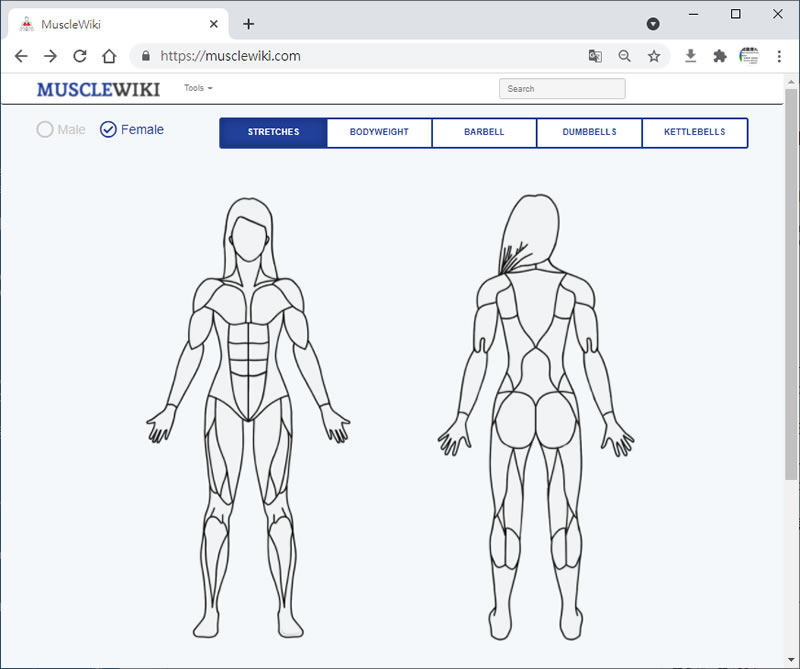The width and height of the screenshot is (800, 669).
Task: Open the Extensions puzzle icon
Action: (x=720, y=56)
